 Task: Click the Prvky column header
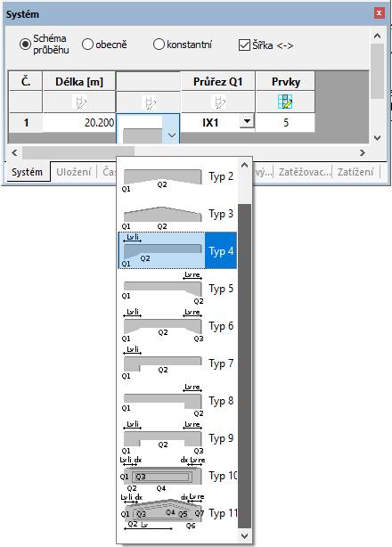coord(286,82)
